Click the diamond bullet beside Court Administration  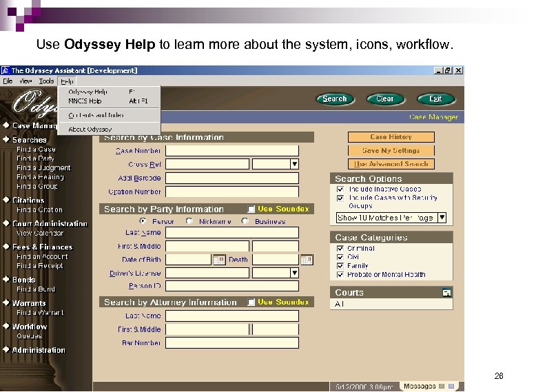coord(6,223)
